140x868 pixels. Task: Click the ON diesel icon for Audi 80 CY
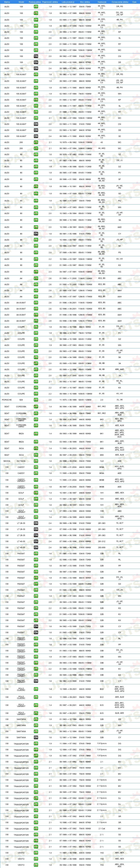[x=36, y=234]
